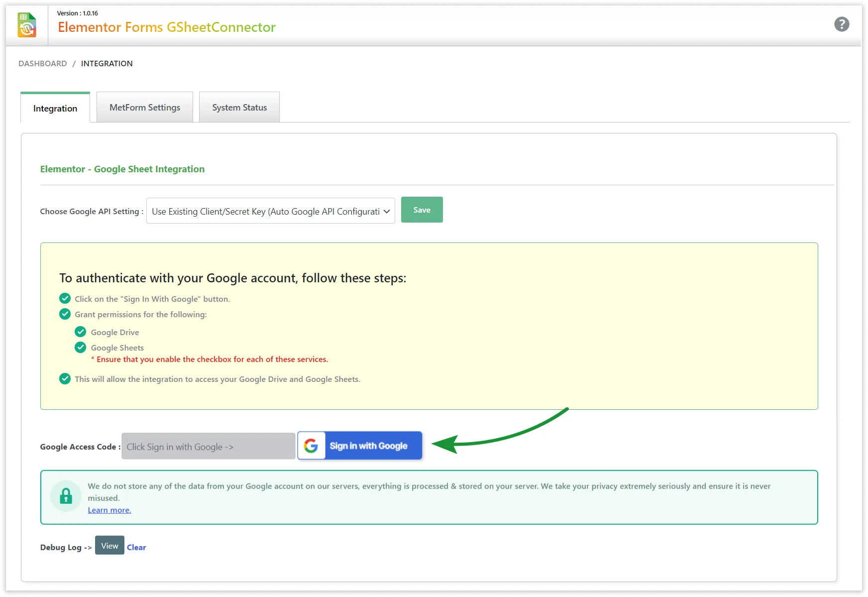The image size is (868, 597).
Task: Click the green padlock privacy icon
Action: 66,496
